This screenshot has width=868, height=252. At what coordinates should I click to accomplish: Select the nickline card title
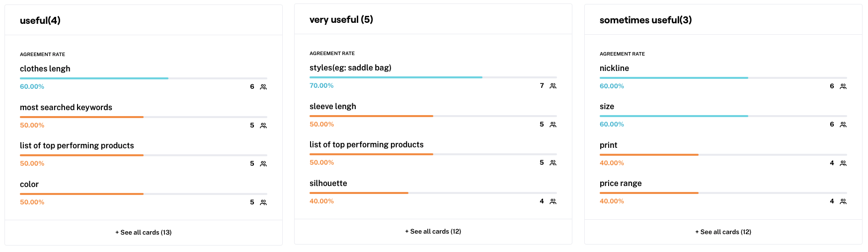[614, 68]
